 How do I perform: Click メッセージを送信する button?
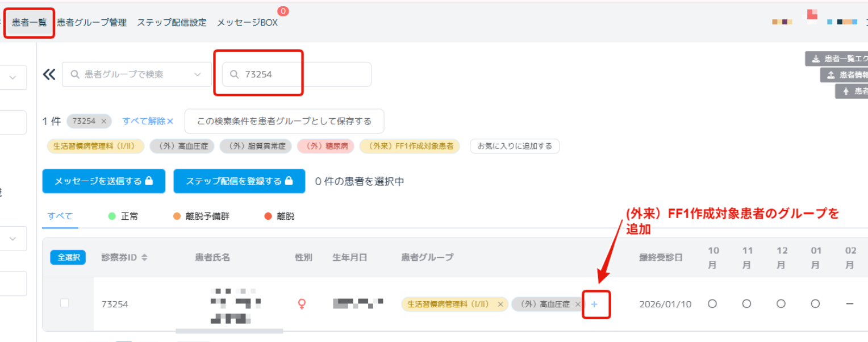(103, 181)
